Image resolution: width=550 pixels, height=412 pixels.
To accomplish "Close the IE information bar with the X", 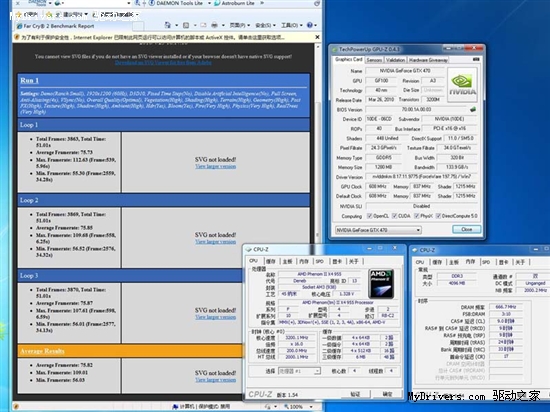I will [317, 37].
